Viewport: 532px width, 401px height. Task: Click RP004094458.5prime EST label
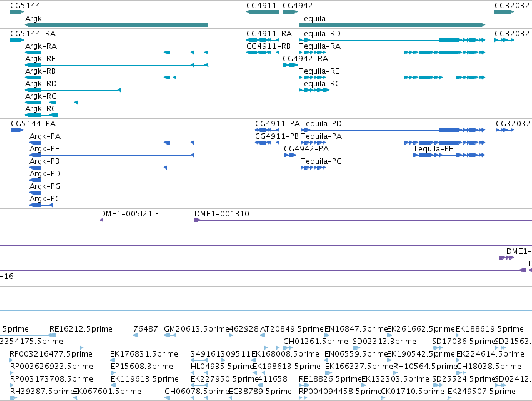point(340,392)
